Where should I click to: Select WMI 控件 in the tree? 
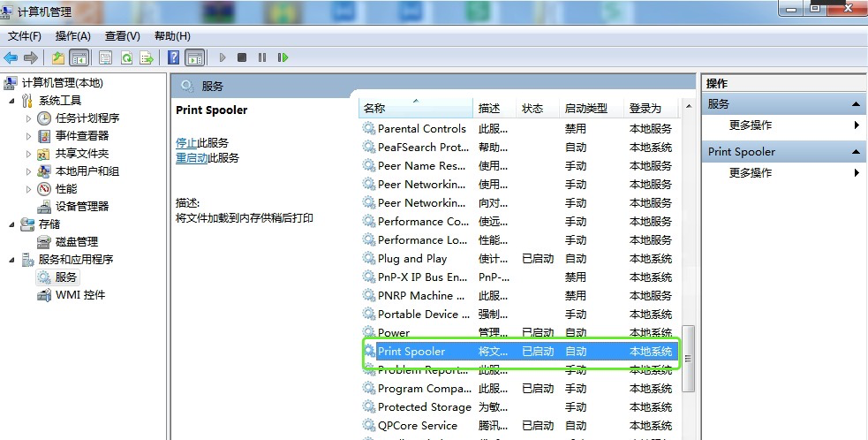(x=80, y=295)
